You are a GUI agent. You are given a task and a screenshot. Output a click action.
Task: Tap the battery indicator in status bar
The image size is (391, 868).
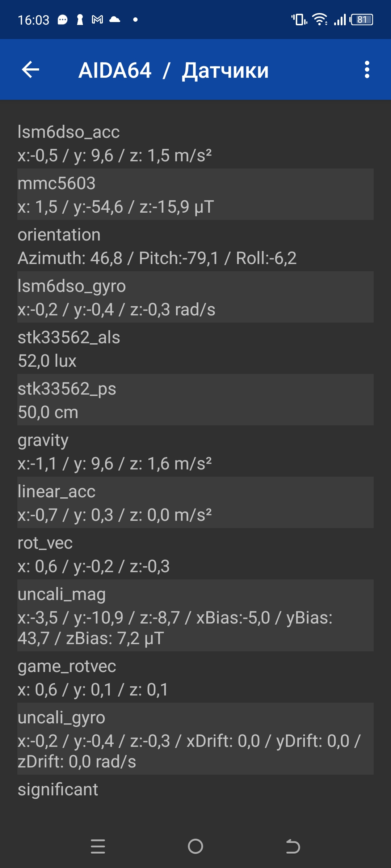click(x=362, y=20)
